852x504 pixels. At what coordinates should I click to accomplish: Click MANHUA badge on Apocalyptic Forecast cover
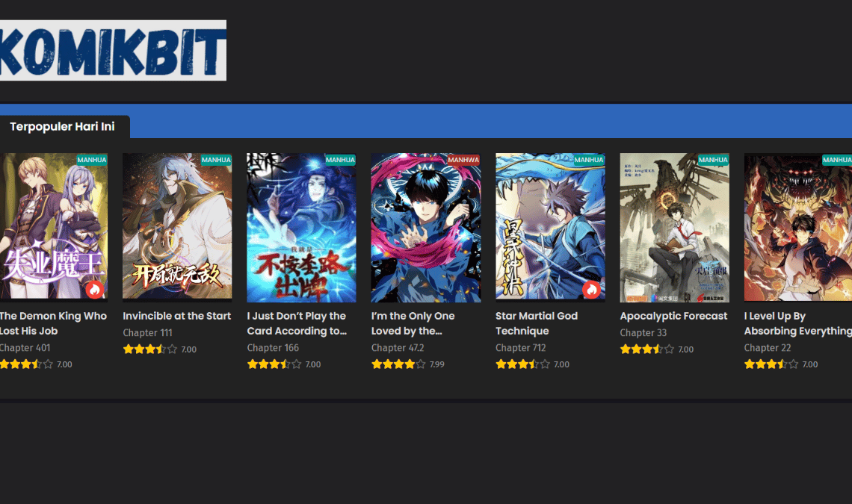point(713,160)
